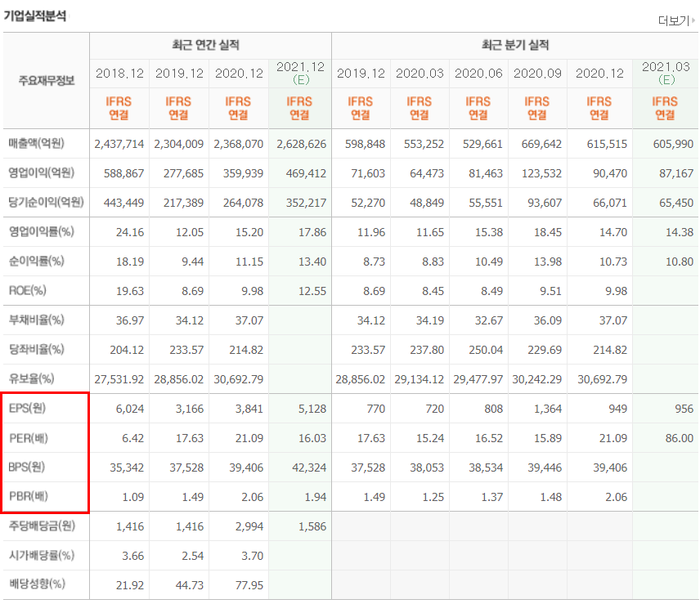
Task: Select net margin 13.98
Action: pos(548,262)
